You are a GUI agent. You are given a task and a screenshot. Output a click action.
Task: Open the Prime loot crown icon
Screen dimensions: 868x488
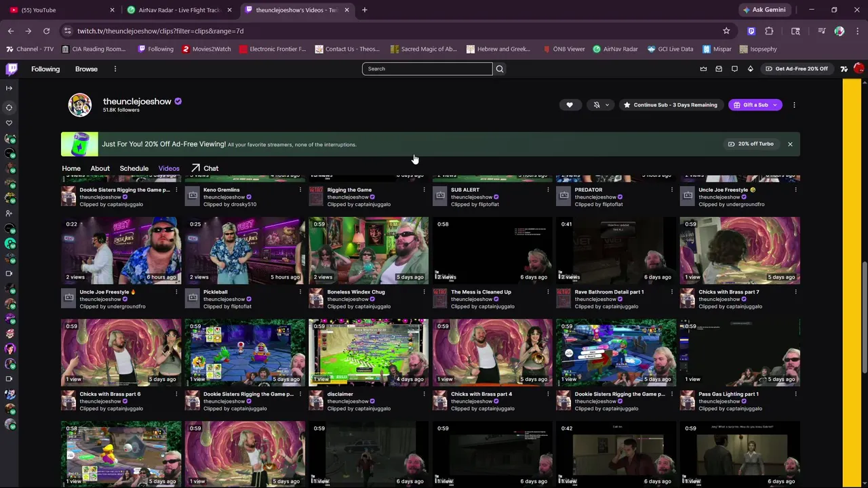click(x=703, y=68)
